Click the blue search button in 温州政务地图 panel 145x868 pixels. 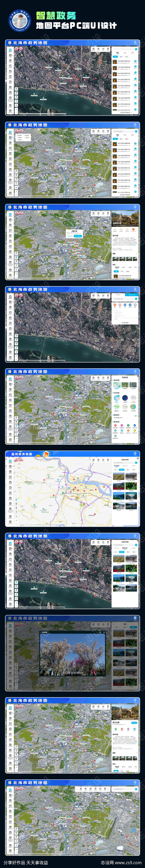(136, 463)
